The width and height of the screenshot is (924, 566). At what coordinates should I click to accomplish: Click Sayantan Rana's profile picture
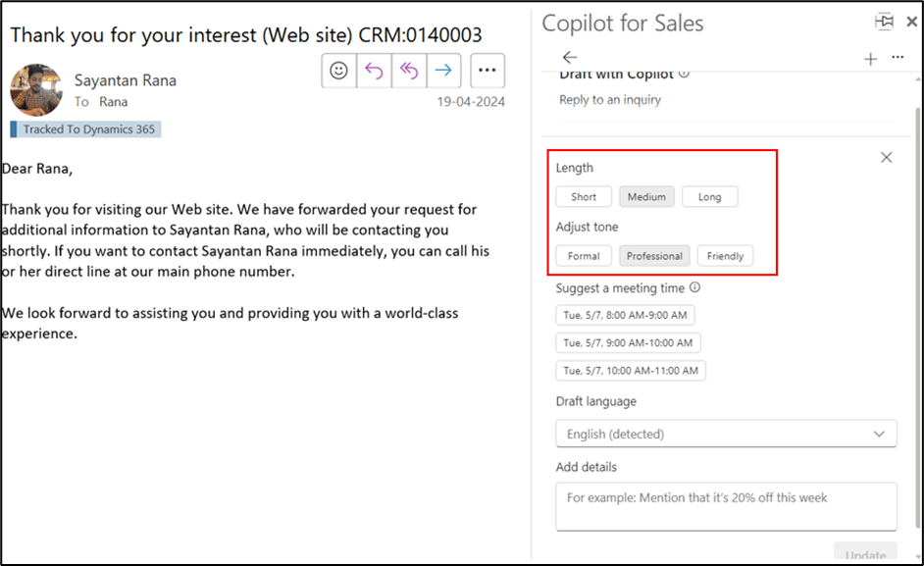[x=36, y=90]
